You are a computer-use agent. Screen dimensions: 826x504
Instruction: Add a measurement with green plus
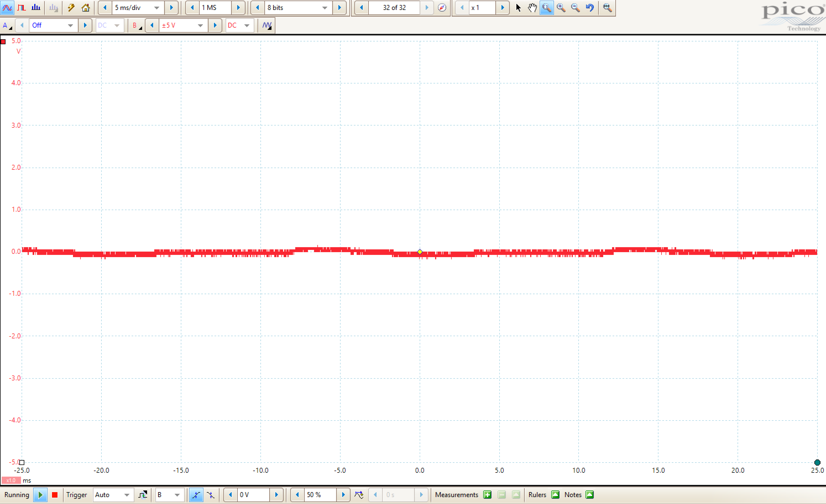(487, 495)
